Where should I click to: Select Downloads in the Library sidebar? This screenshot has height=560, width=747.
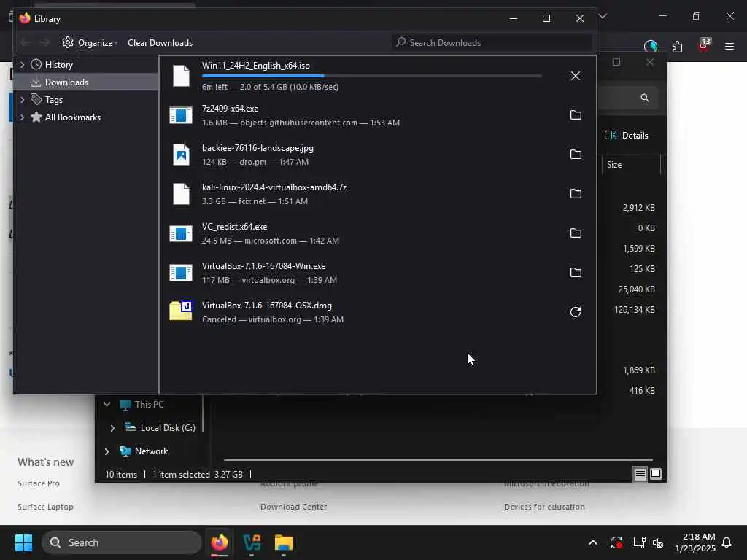point(86,82)
